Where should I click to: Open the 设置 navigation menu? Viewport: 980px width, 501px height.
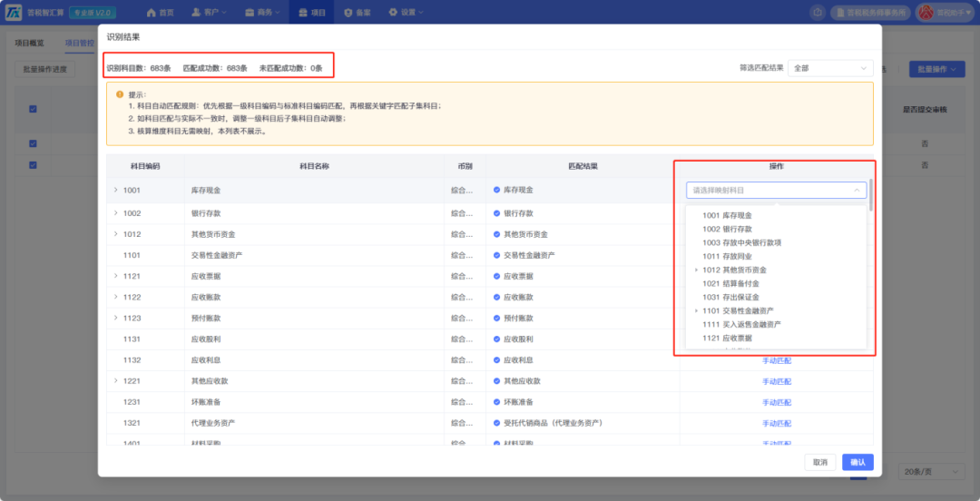pyautogui.click(x=406, y=12)
